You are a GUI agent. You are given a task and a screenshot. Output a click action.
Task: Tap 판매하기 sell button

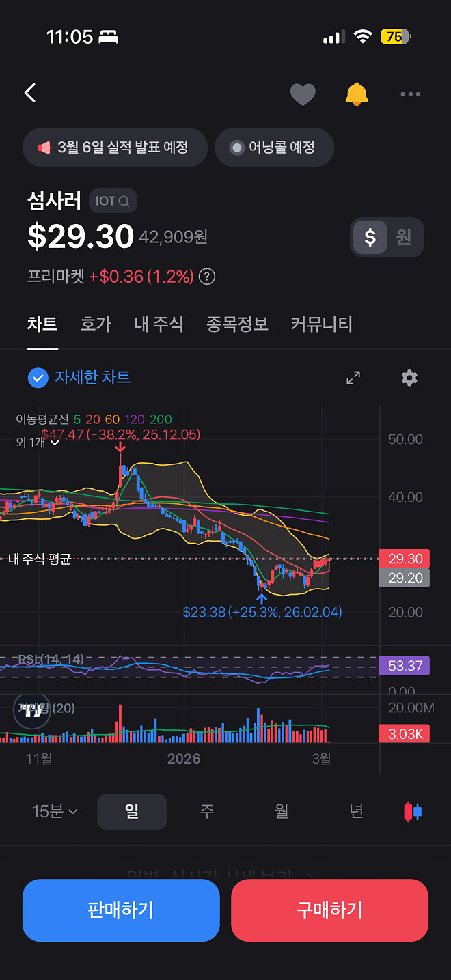tap(121, 910)
